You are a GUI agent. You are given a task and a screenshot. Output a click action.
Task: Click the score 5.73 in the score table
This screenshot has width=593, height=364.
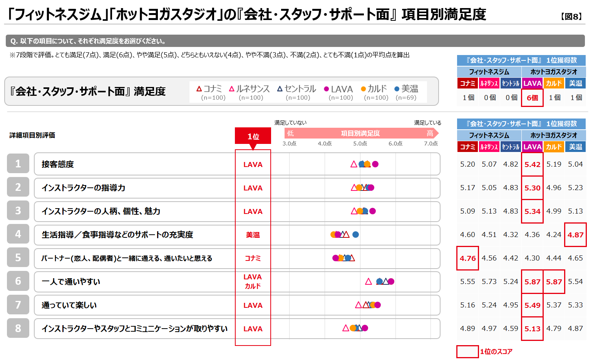[489, 282]
